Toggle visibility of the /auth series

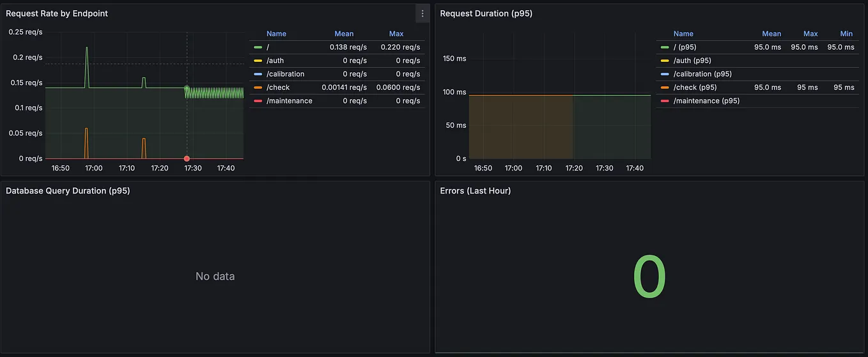(275, 61)
